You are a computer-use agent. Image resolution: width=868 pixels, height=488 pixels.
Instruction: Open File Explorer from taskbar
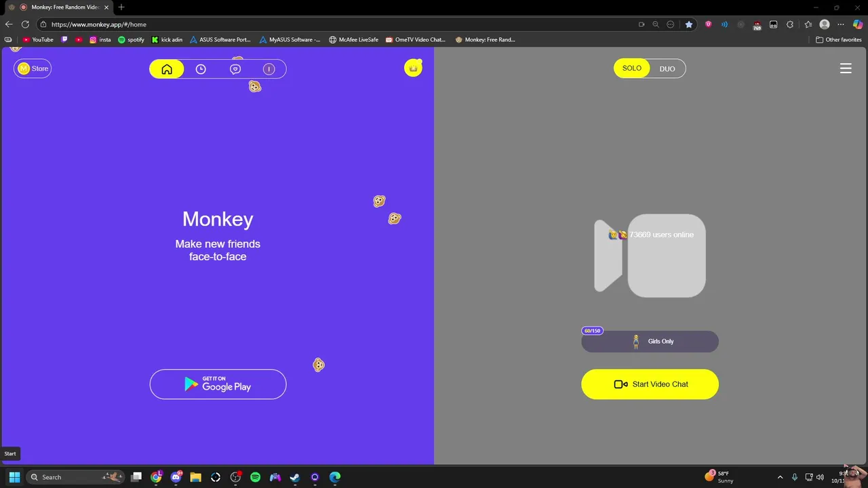point(195,477)
